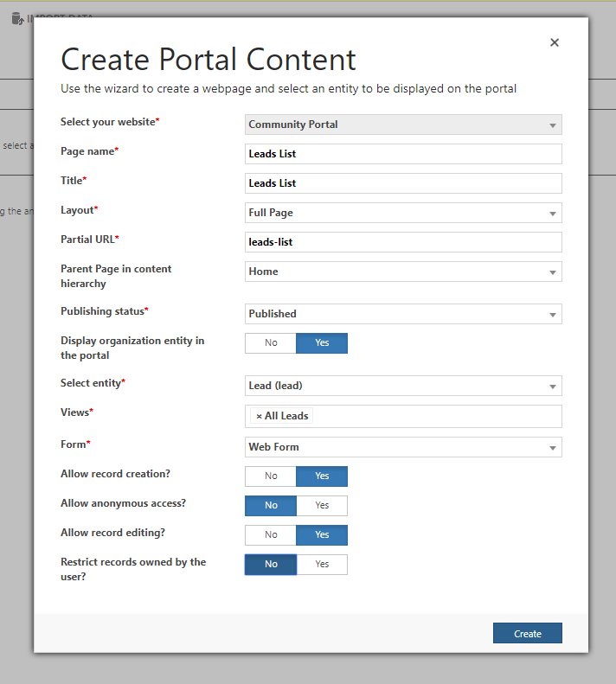Click the Import Data icon behind dialog
This screenshot has height=684, width=616.
point(17,18)
